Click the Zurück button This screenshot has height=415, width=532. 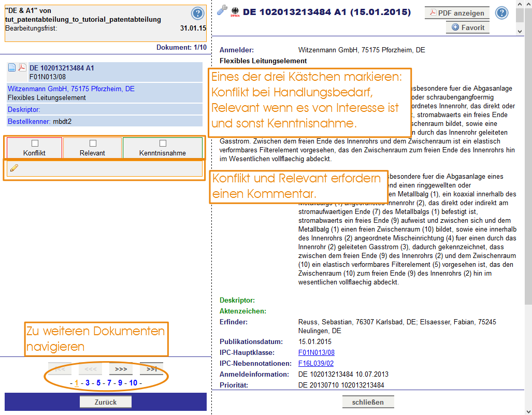pyautogui.click(x=106, y=402)
